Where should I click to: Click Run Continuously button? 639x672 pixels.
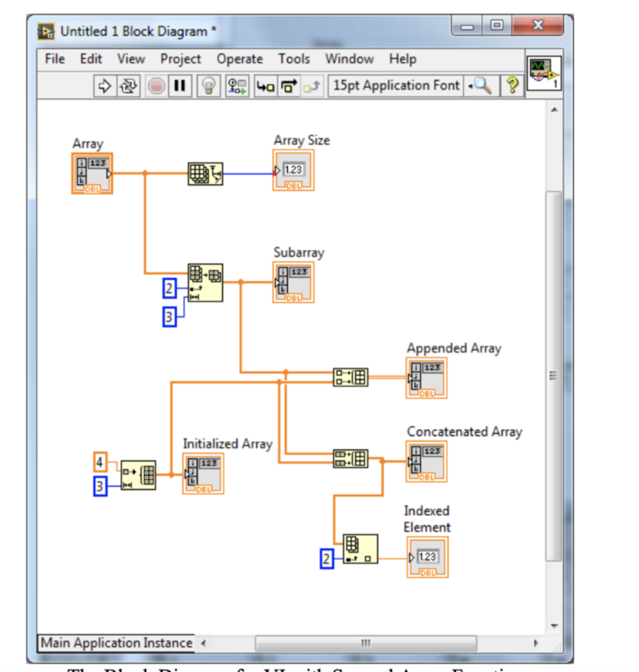pos(129,86)
